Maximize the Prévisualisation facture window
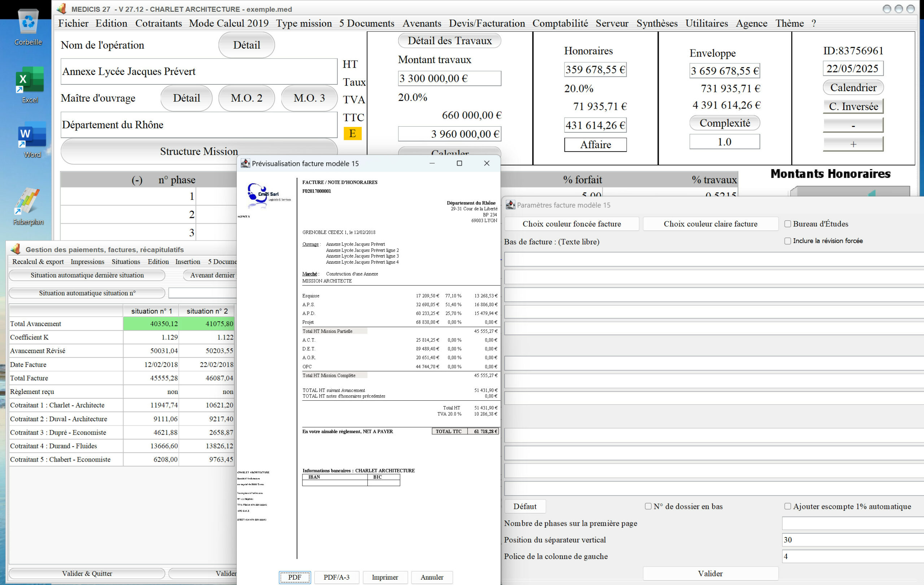Viewport: 924px width, 585px height. (x=459, y=163)
